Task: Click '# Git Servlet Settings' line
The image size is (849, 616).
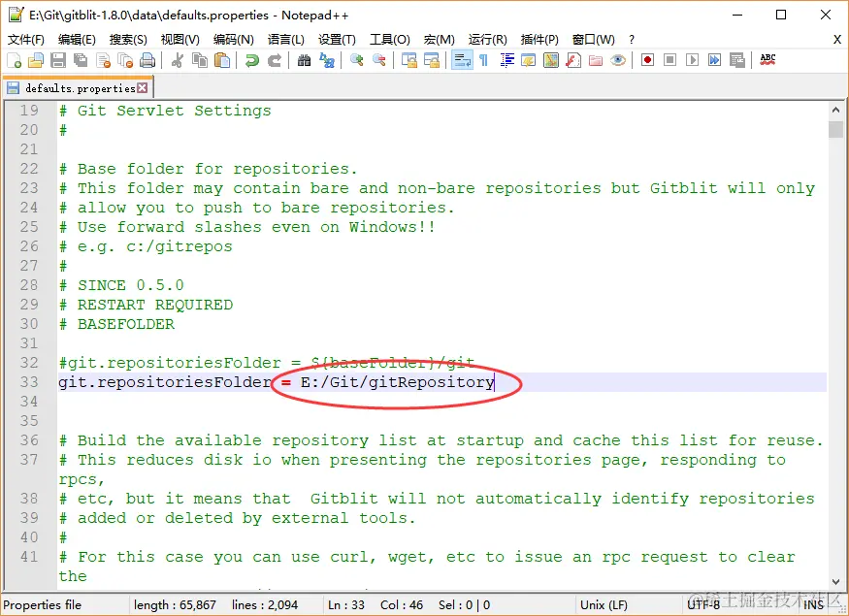Action: click(165, 111)
